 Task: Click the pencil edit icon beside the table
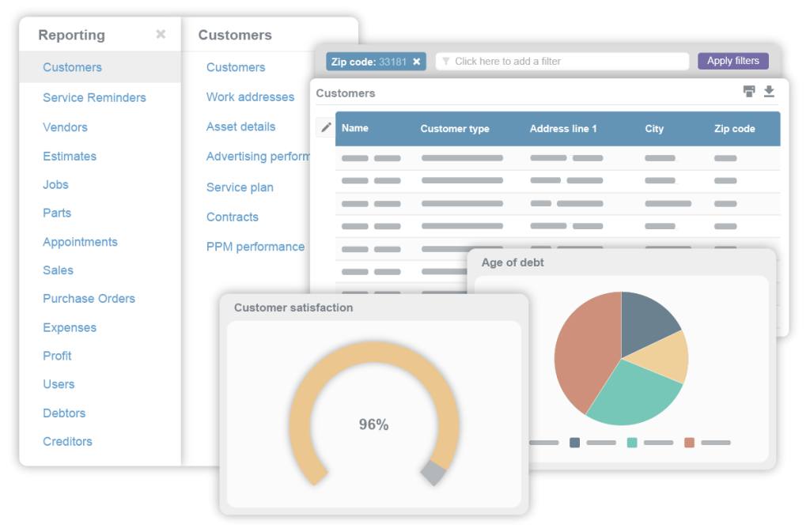[326, 126]
